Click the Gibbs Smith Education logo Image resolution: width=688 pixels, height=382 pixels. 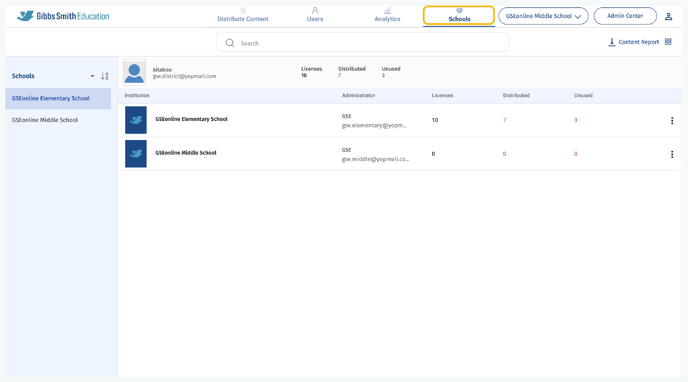coord(63,16)
